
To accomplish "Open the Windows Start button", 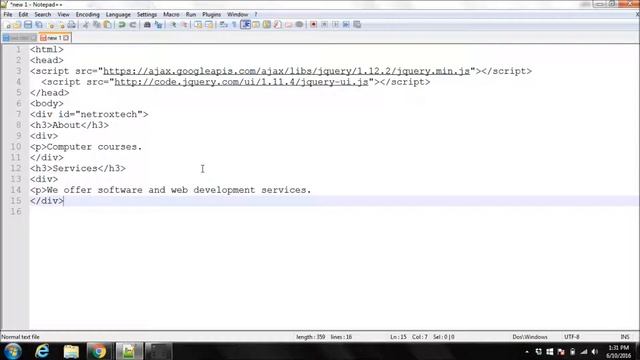I will pos(12,351).
